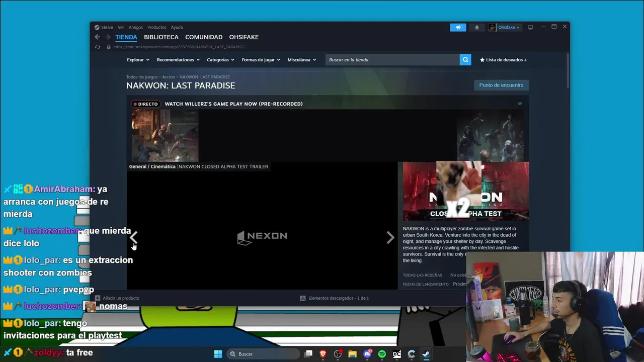Click the Ohsifake profile avatar
The image size is (644, 362).
pos(492,27)
